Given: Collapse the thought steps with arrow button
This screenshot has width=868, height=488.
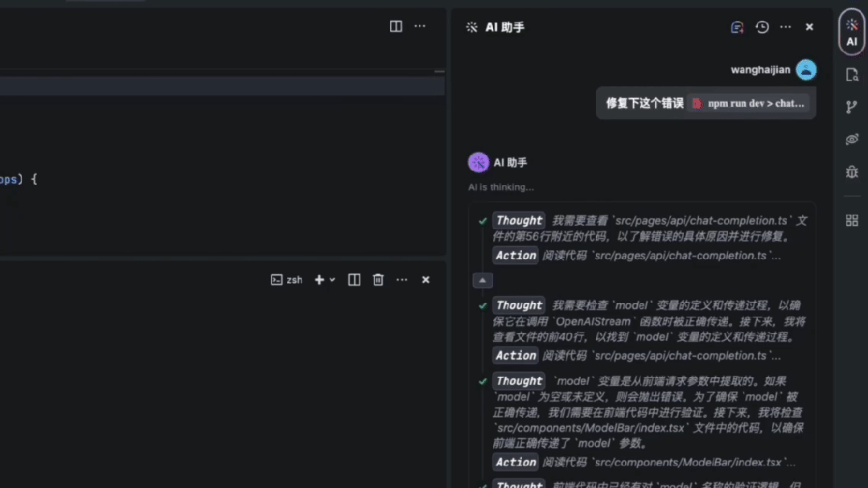Looking at the screenshot, I should pos(483,281).
